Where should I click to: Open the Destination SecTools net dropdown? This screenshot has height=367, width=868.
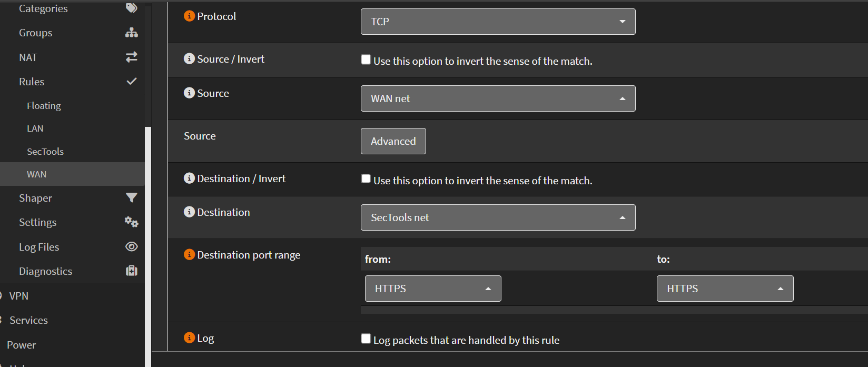click(498, 217)
